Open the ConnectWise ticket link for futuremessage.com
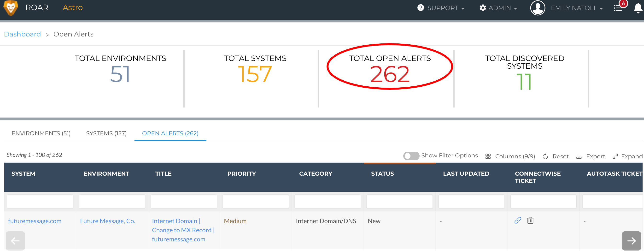Viewport: 644px width, 251px height. click(x=517, y=221)
